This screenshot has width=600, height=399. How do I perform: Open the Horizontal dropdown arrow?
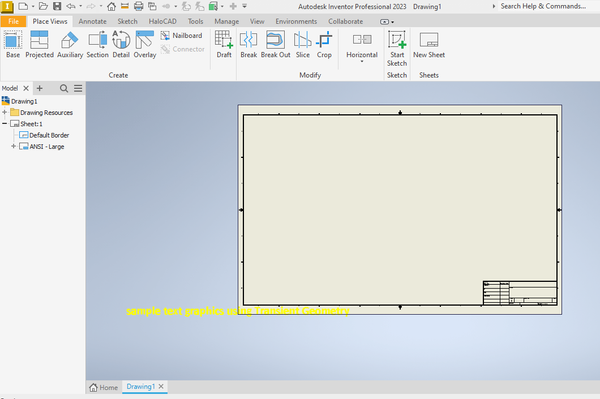[x=362, y=61]
